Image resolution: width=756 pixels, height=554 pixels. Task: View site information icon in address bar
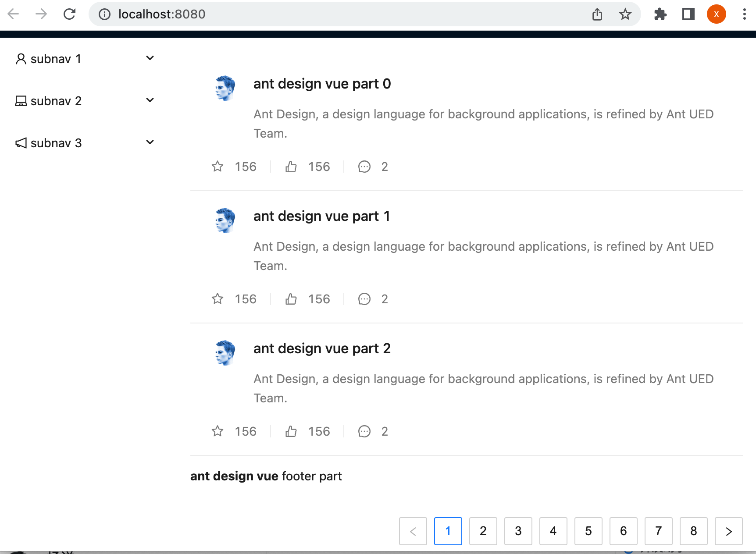(104, 14)
